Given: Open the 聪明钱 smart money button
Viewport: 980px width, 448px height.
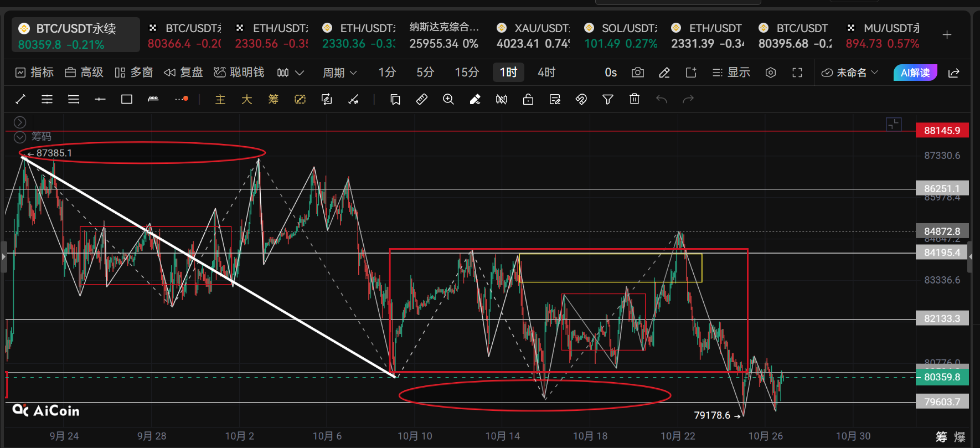Looking at the screenshot, I should tap(239, 73).
